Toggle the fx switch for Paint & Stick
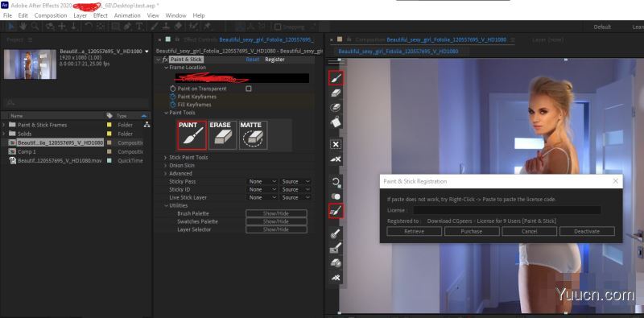The image size is (644, 318). pos(166,60)
